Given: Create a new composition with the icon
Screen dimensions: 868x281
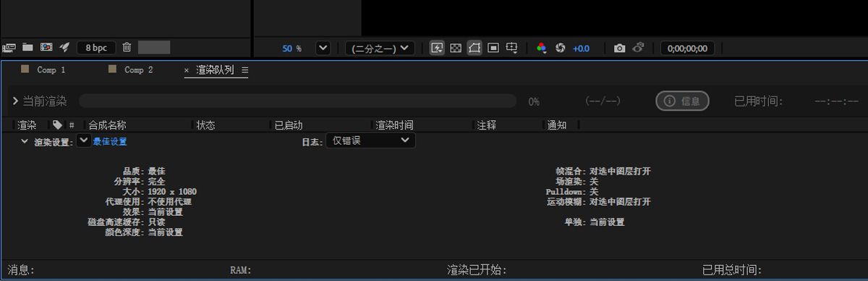Looking at the screenshot, I should pyautogui.click(x=46, y=48).
